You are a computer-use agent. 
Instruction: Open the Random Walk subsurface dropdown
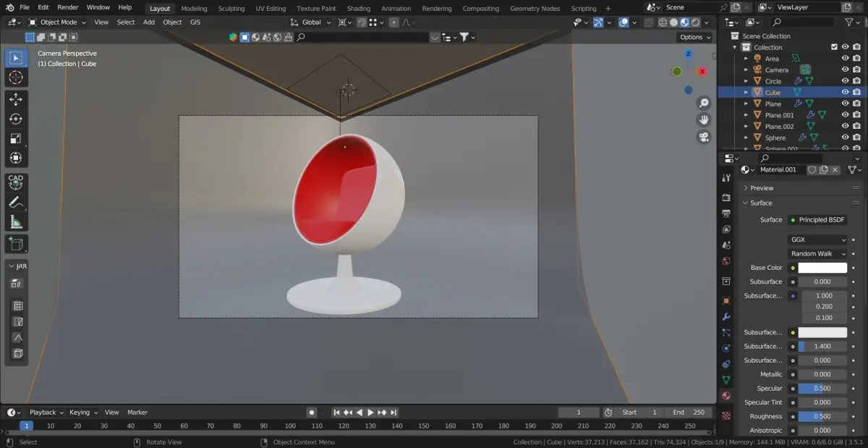[x=817, y=254]
